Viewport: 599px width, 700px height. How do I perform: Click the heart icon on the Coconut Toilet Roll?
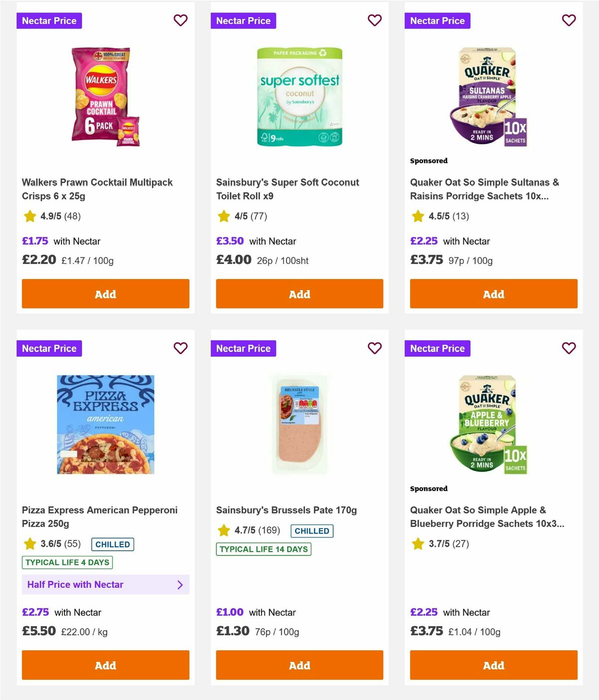[374, 20]
